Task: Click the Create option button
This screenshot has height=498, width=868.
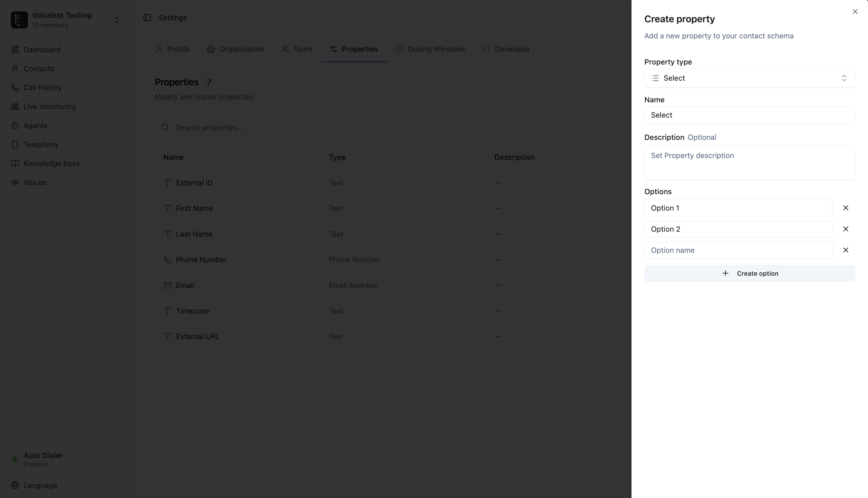Action: tap(749, 273)
